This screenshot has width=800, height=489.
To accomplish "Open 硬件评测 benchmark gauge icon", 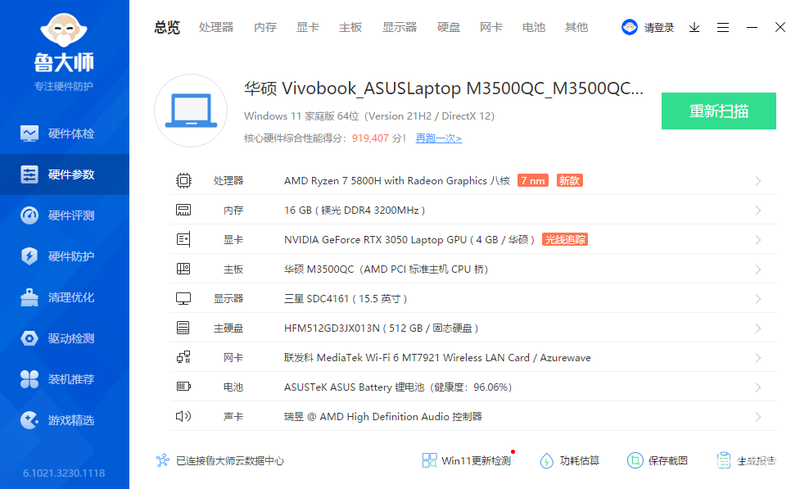I will [29, 215].
